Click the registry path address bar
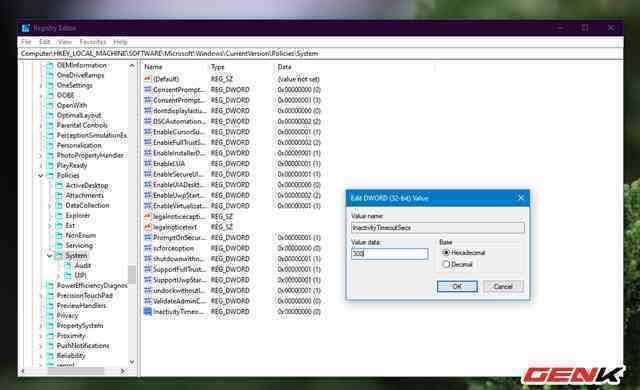The width and height of the screenshot is (640, 390). click(320, 53)
